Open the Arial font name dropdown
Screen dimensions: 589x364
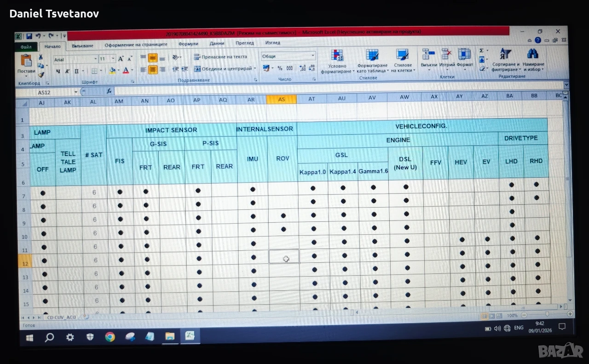pyautogui.click(x=96, y=59)
